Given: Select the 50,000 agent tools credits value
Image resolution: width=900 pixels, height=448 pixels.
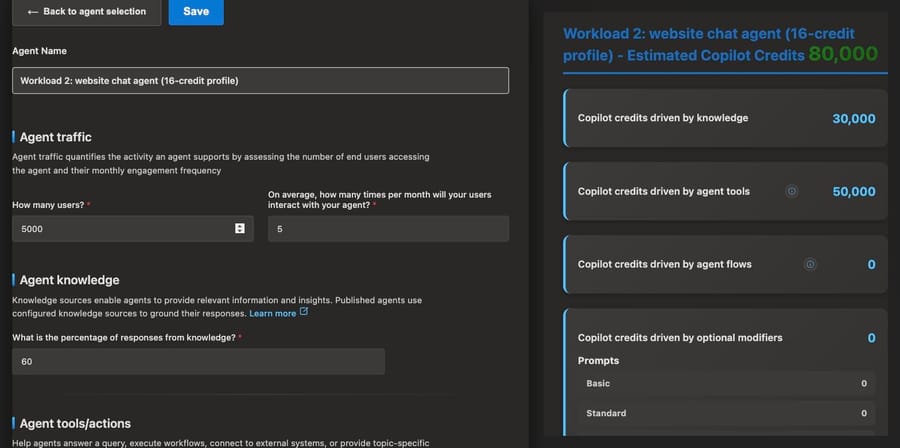Looking at the screenshot, I should pos(854,192).
